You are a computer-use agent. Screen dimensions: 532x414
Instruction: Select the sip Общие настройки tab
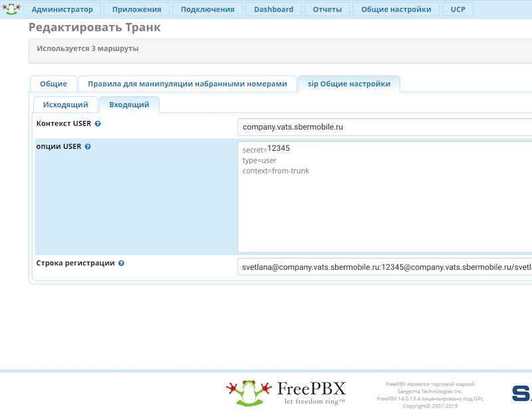coord(348,84)
